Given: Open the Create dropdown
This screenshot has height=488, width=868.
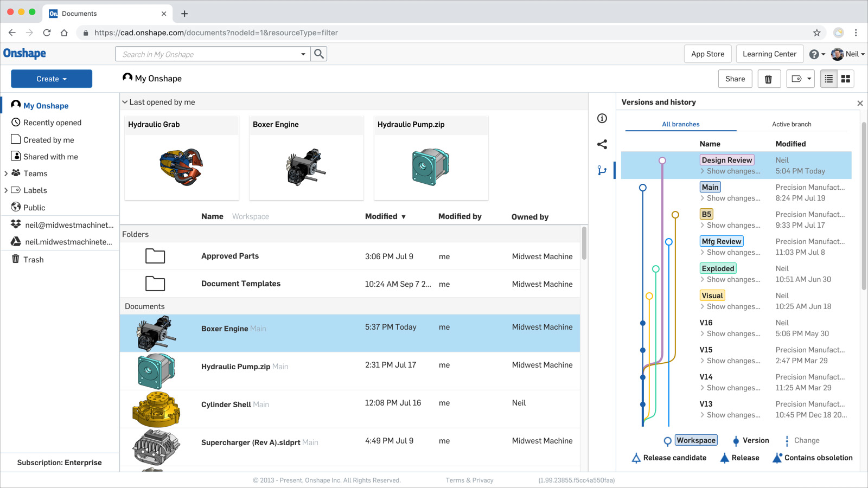Looking at the screenshot, I should point(51,79).
